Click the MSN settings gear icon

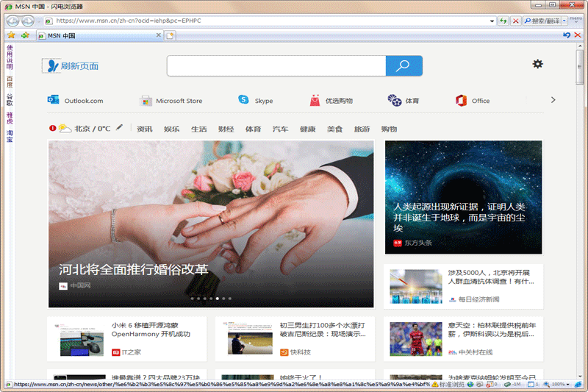click(537, 64)
